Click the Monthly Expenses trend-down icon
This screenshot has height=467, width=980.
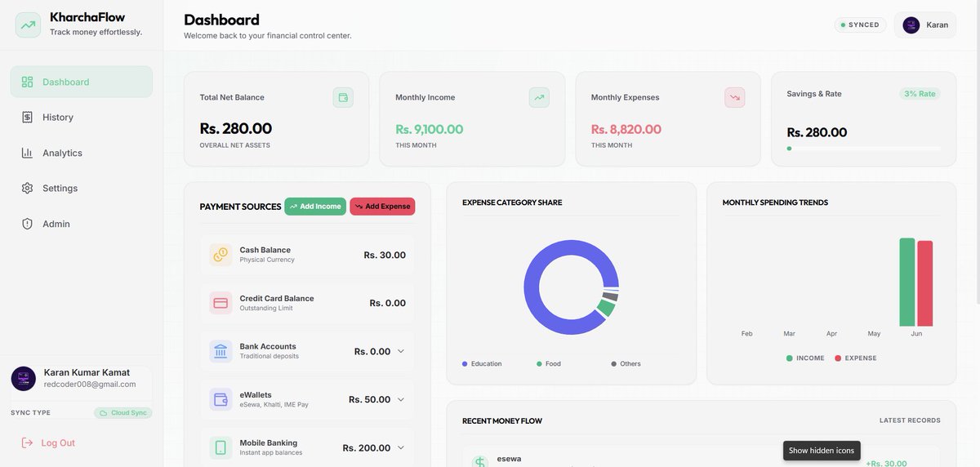(735, 97)
